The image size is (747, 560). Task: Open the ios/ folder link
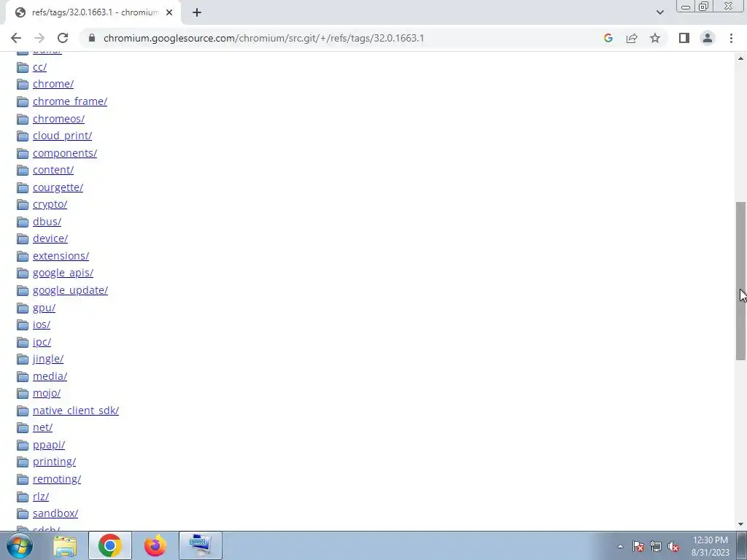[42, 324]
